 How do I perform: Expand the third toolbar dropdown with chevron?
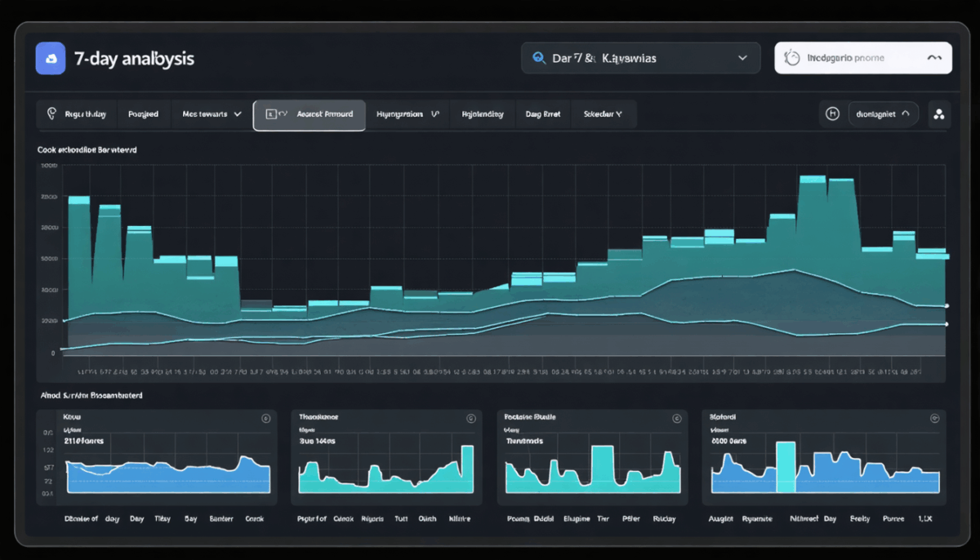212,114
